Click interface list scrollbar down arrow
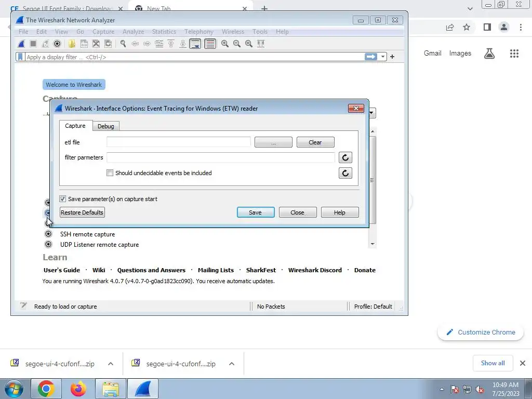Viewport: 532px width, 399px height. (x=373, y=244)
